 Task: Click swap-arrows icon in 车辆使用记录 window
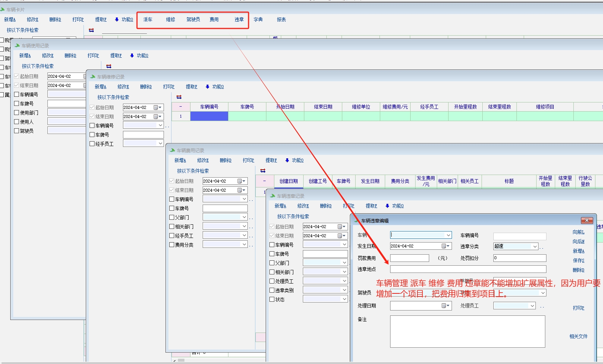tap(109, 66)
